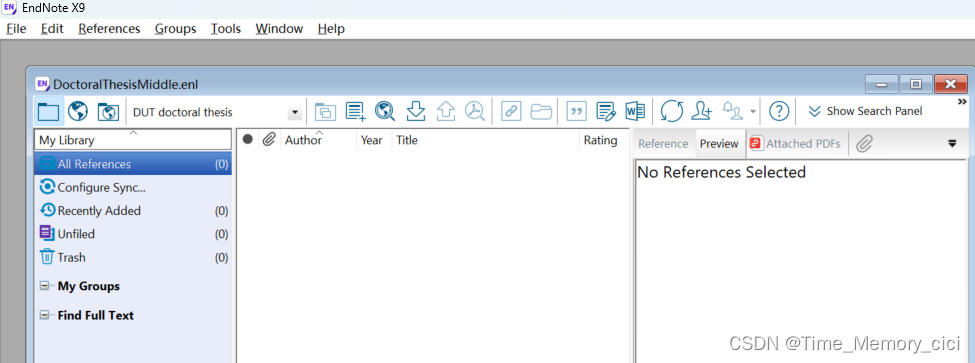Screen dimensions: 975x363
Task: Click the toolbar overflow chevron
Action: click(x=963, y=101)
